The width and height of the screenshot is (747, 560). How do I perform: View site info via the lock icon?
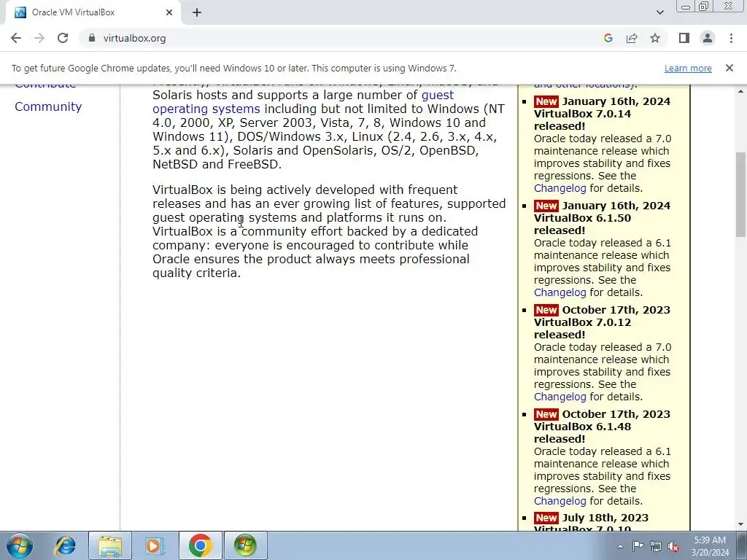click(92, 38)
